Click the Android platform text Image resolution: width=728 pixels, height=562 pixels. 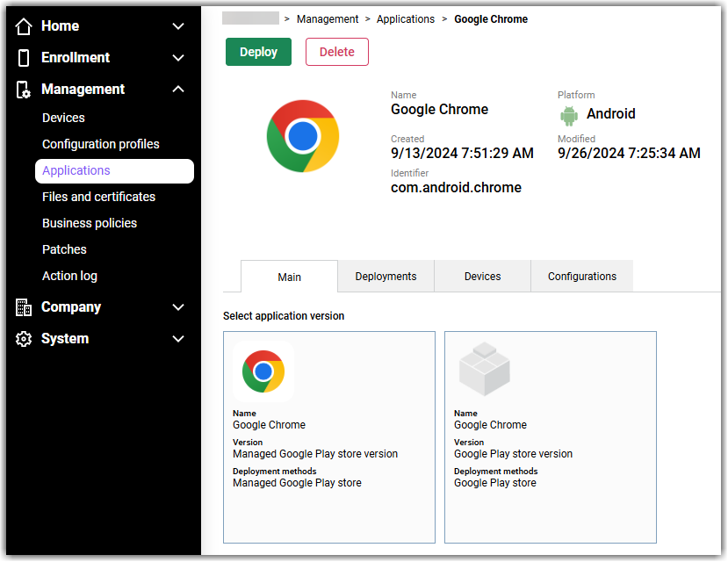[x=611, y=113]
